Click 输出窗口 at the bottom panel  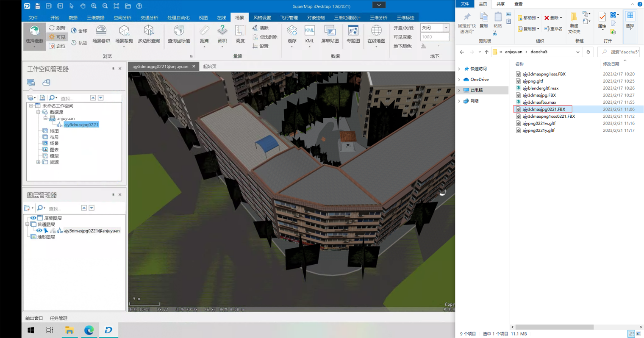(34, 318)
